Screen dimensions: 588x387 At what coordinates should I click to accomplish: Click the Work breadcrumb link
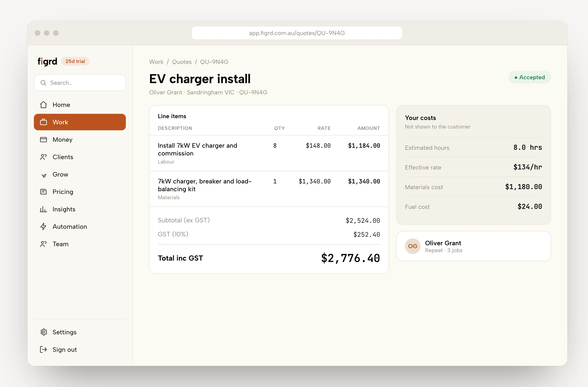tap(156, 62)
